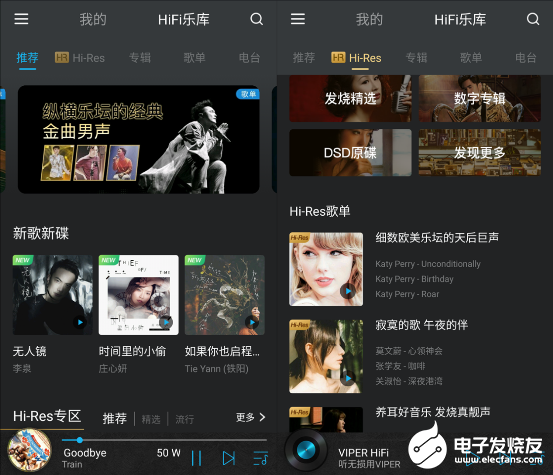Open the 发现更多 category
This screenshot has height=475, width=553.
pyautogui.click(x=480, y=152)
